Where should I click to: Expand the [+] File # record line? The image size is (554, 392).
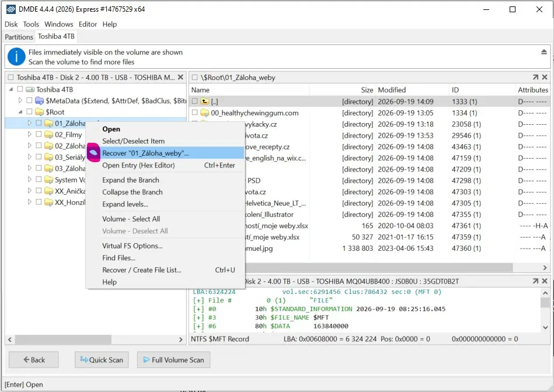(198, 300)
